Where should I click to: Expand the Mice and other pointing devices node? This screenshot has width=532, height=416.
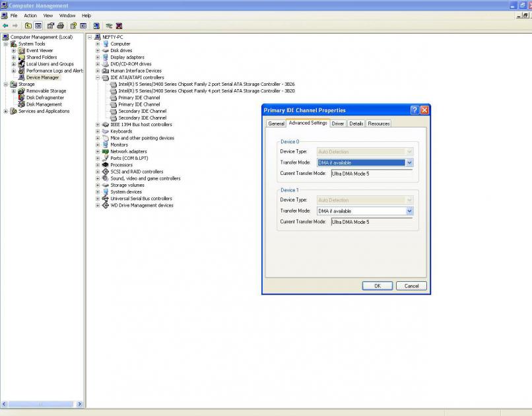pos(98,138)
